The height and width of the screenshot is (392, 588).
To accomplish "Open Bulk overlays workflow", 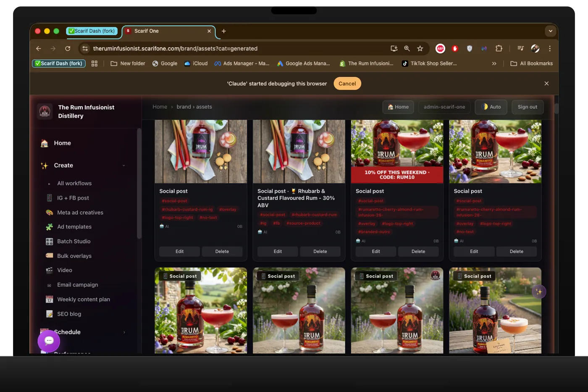I will (74, 256).
